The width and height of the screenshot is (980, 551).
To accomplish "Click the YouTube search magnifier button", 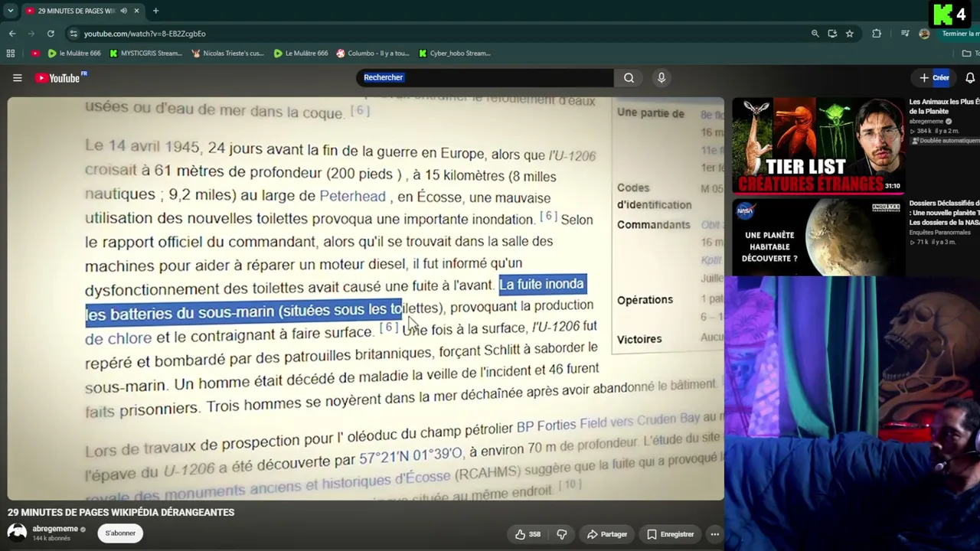I will (629, 77).
